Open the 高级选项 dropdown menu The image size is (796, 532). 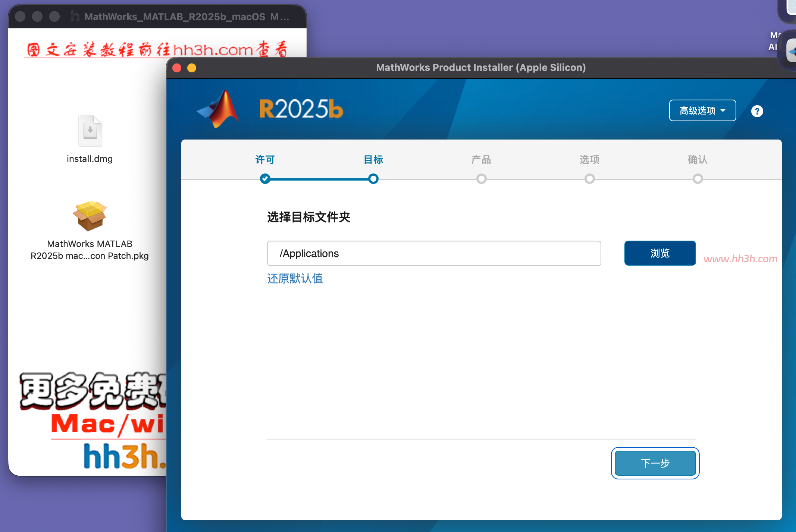point(702,110)
